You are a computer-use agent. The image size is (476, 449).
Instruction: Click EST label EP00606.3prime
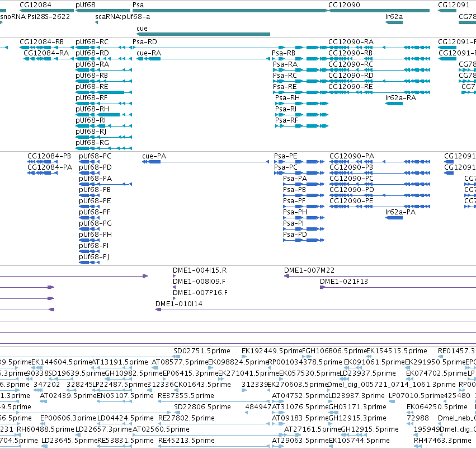click(68, 418)
